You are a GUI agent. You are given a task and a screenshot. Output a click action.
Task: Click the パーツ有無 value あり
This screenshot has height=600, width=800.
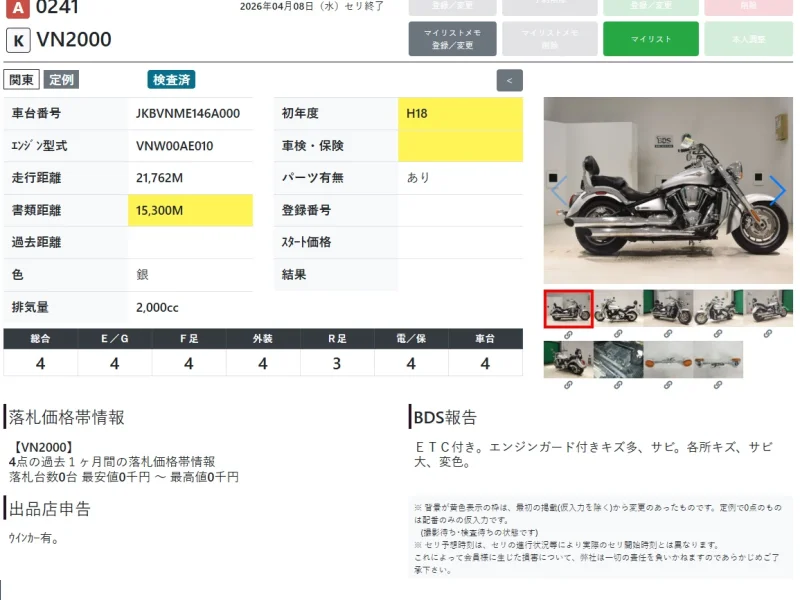418,178
